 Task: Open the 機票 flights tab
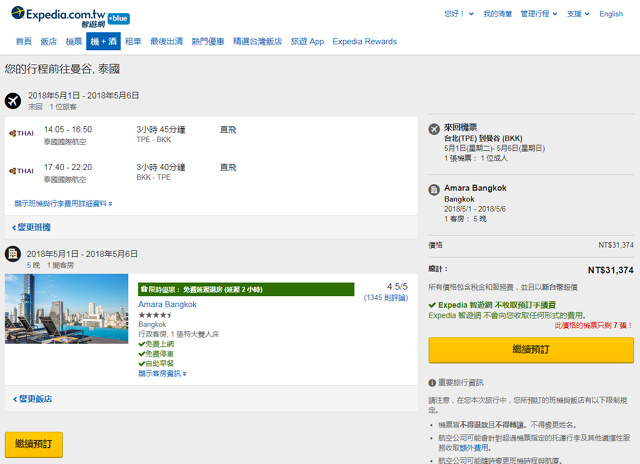74,41
